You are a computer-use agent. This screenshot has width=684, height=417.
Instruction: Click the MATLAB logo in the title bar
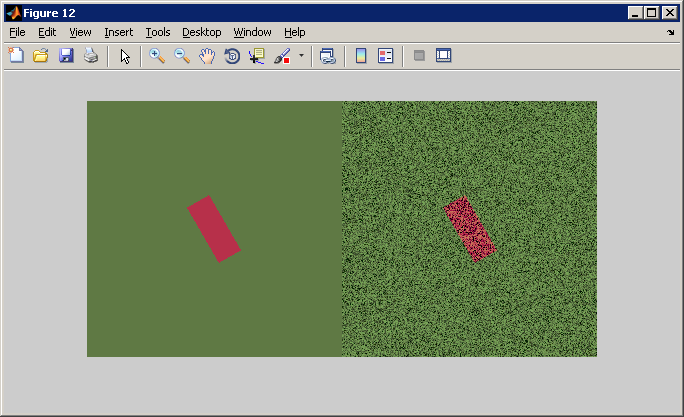click(x=14, y=13)
